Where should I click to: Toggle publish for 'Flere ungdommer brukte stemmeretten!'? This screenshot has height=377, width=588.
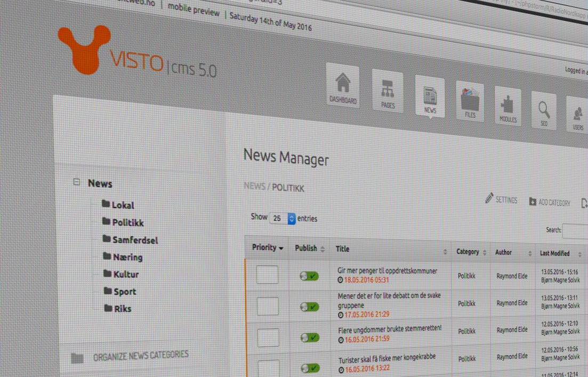pos(310,338)
